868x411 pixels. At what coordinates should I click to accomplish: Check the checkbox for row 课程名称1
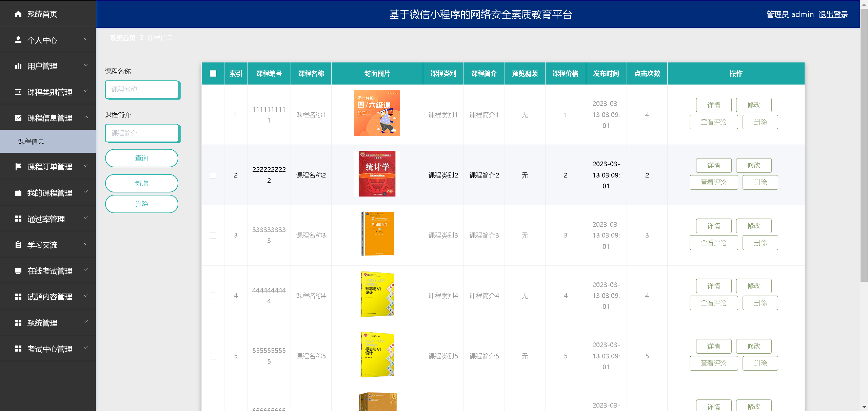(x=213, y=115)
